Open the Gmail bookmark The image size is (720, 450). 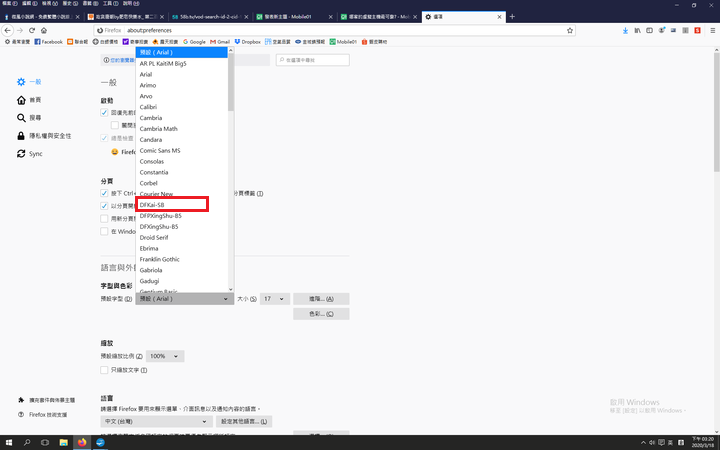pos(220,42)
